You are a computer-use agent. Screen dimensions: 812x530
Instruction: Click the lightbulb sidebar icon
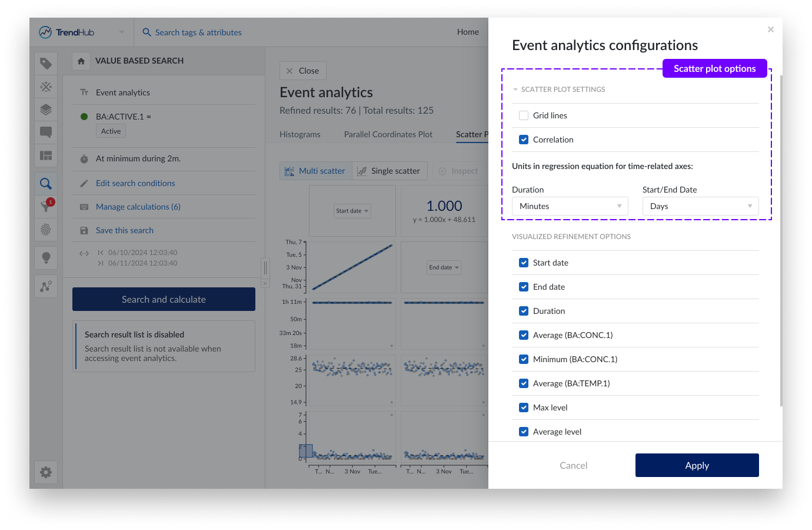(46, 257)
